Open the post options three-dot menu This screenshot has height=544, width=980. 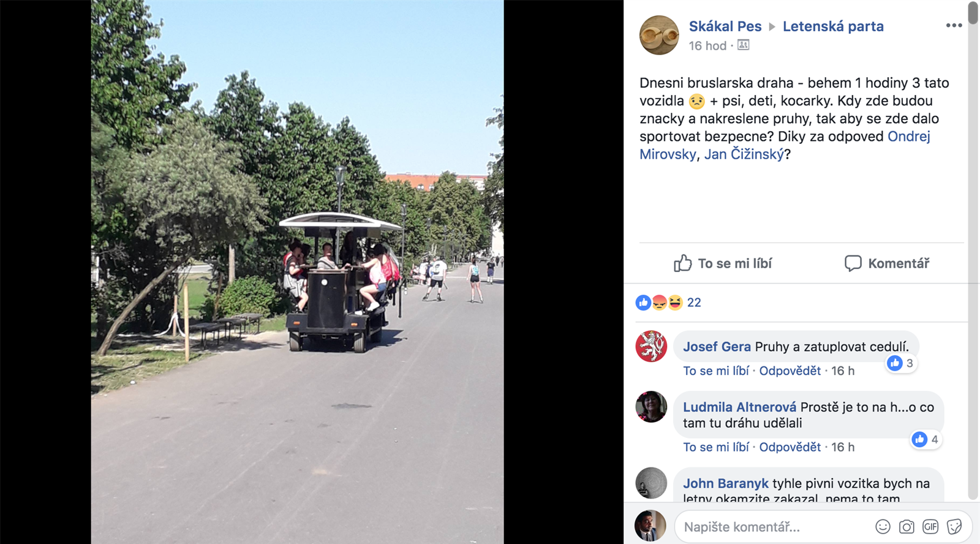pyautogui.click(x=954, y=25)
